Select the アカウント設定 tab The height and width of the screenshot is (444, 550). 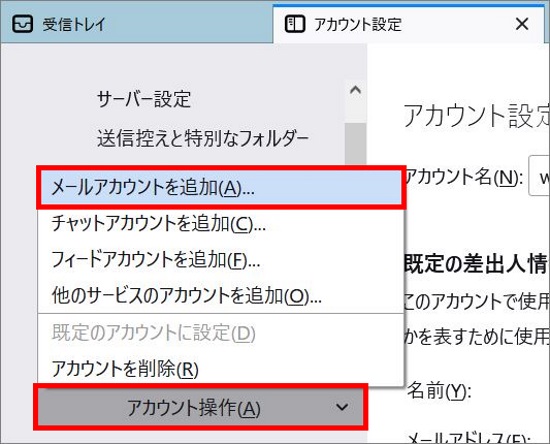coord(409,24)
